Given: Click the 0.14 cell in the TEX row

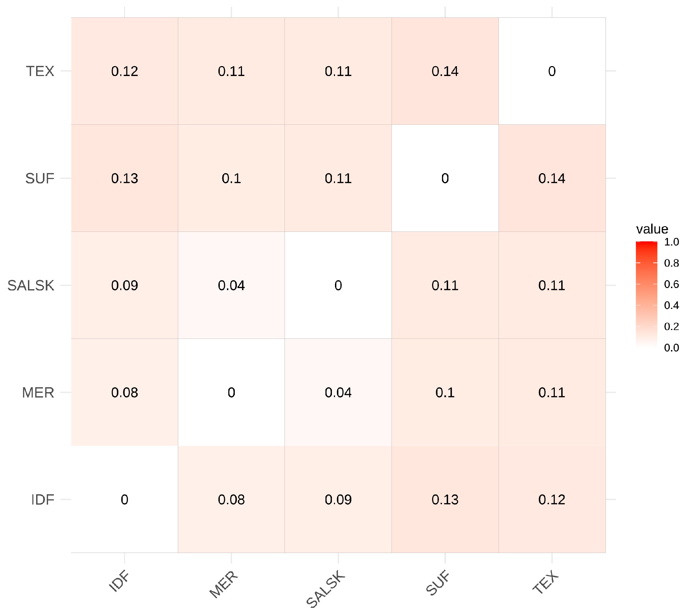Looking at the screenshot, I should (445, 71).
